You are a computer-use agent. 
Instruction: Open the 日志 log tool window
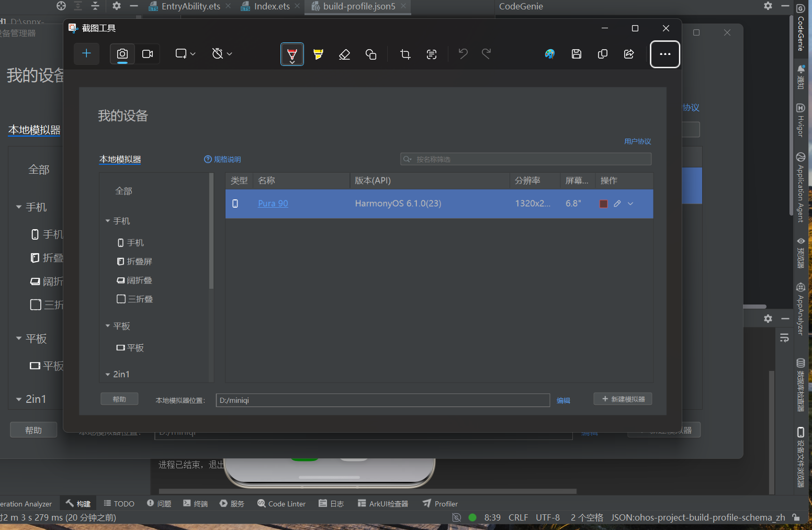(331, 504)
